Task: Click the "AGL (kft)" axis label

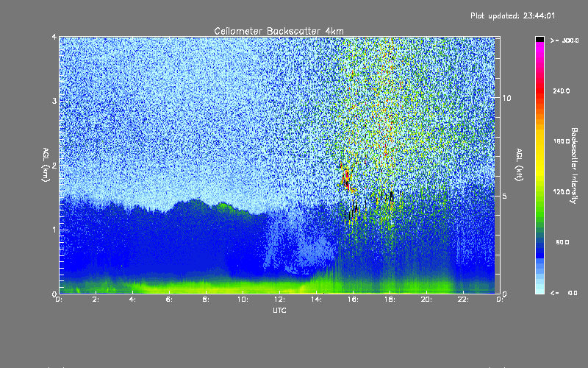Action: [519, 165]
